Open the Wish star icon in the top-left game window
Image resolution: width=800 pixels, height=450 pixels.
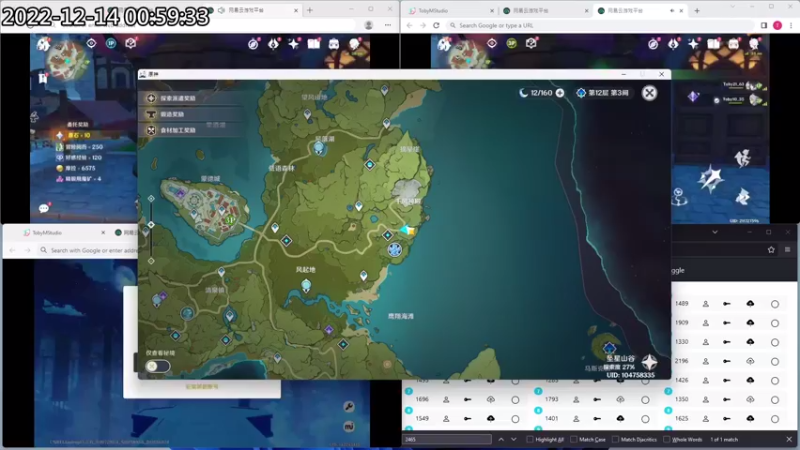(x=294, y=44)
